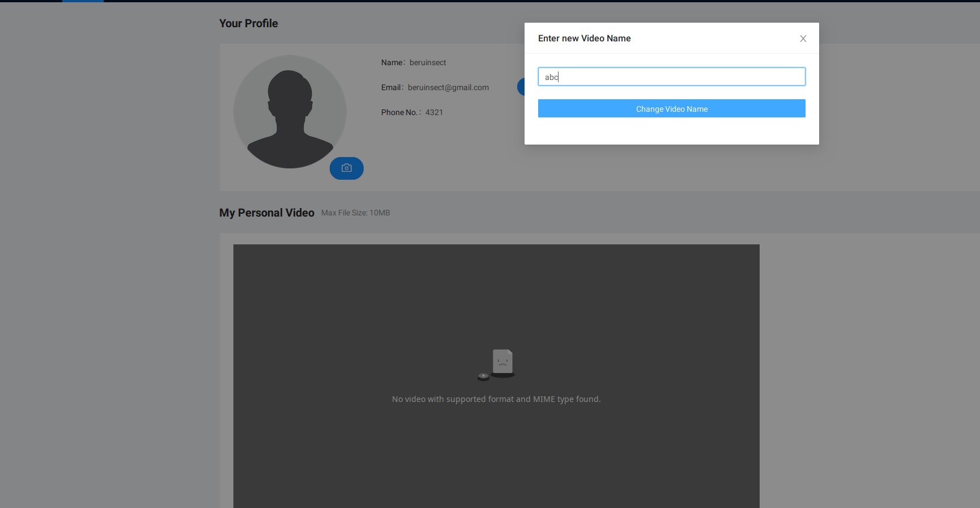Click the name value beruinsect
Screen dimensions: 980x508
point(428,62)
